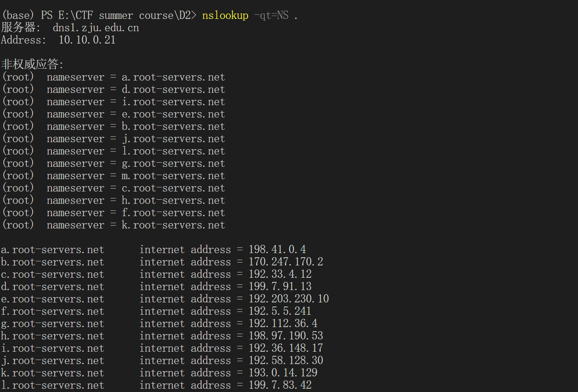The height and width of the screenshot is (392, 578).
Task: Click the PowerShell prompt path E:\CTF summer course\D2
Action: click(x=125, y=16)
